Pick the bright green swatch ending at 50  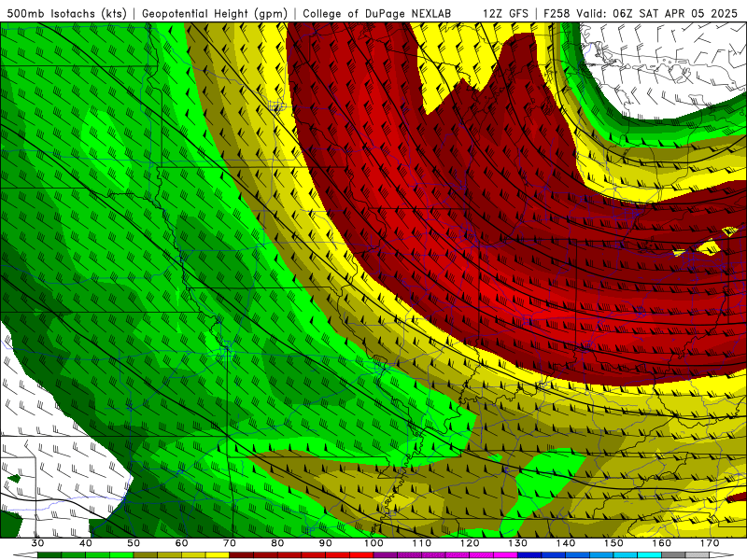121,554
